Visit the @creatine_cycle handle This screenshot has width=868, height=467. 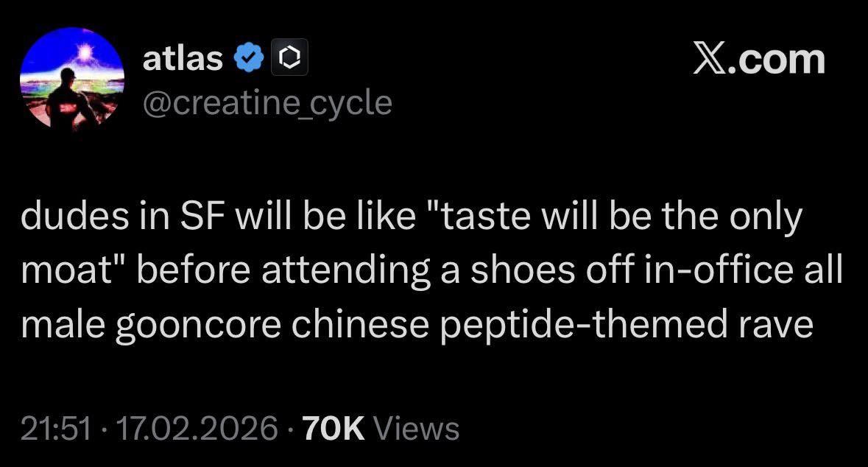click(267, 103)
